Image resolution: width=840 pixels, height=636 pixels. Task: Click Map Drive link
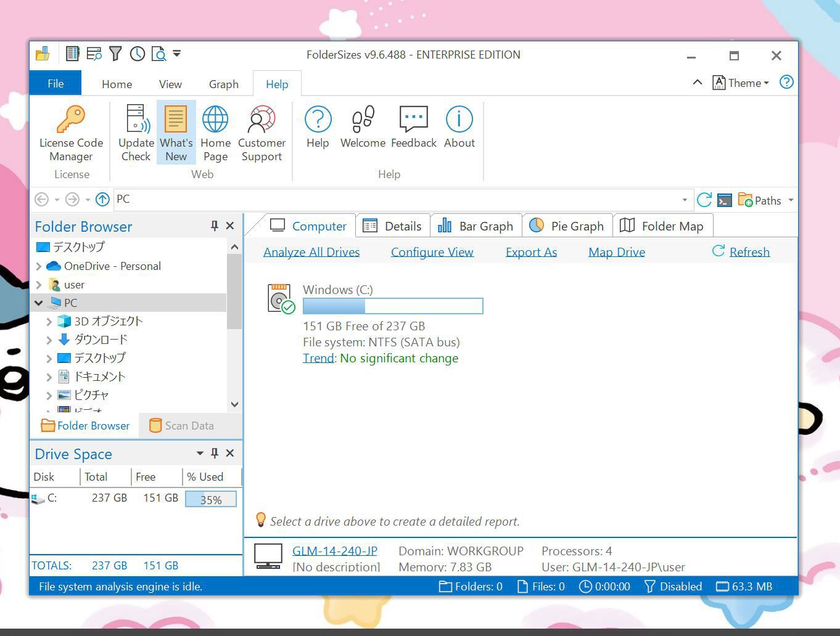[617, 252]
